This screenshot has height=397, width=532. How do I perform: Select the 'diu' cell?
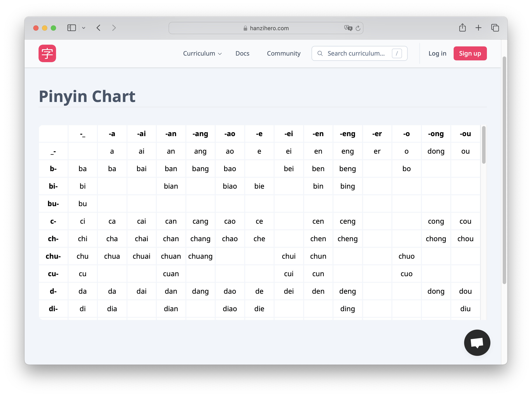point(465,309)
